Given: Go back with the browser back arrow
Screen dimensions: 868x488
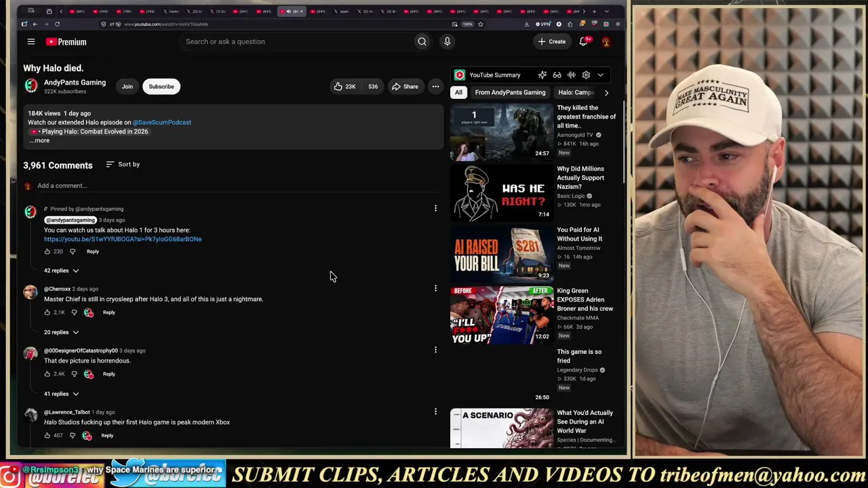Looking at the screenshot, I should point(35,24).
